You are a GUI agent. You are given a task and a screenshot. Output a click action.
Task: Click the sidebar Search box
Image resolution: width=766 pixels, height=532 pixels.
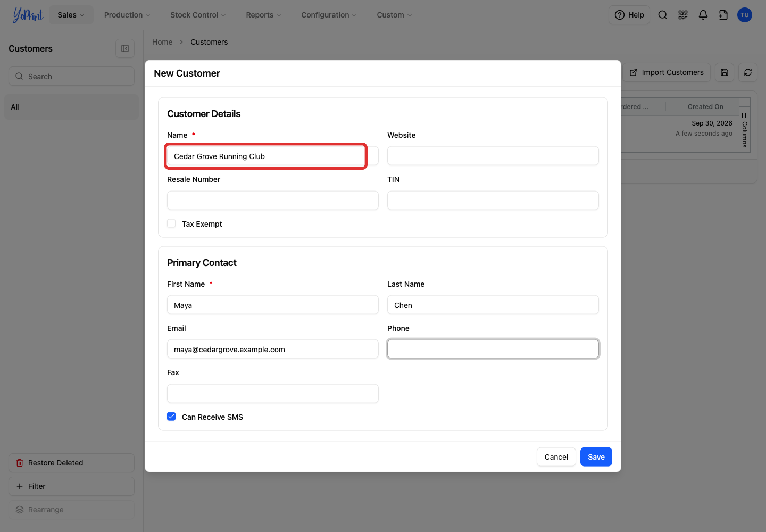(x=71, y=76)
